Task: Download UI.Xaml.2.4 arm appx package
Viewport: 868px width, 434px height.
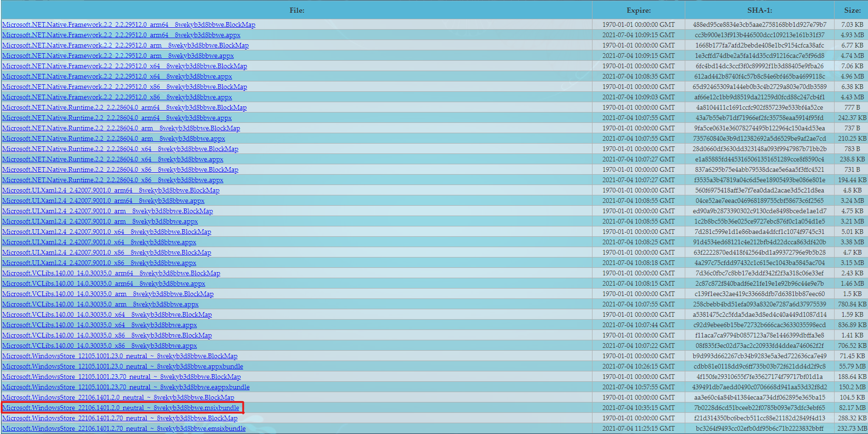Action: tap(100, 221)
